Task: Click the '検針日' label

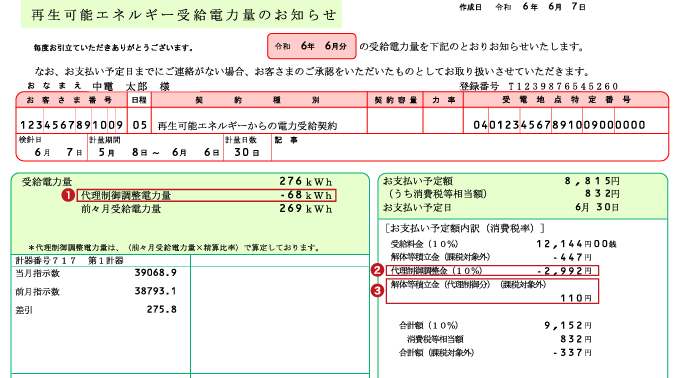Action: 29,140
